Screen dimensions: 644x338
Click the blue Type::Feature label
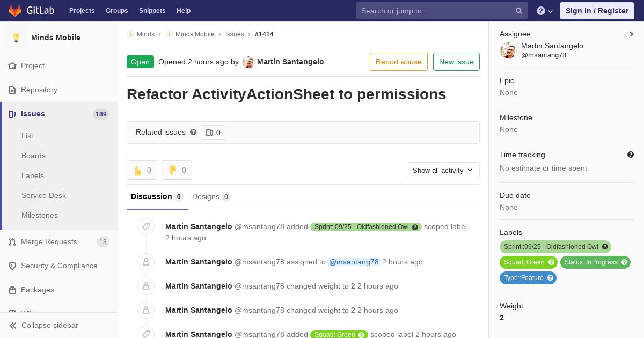point(528,278)
